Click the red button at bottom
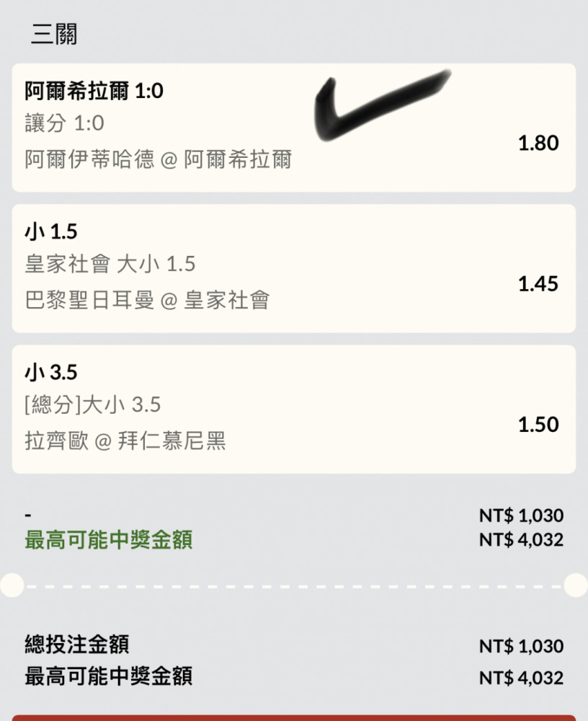 pyautogui.click(x=294, y=718)
